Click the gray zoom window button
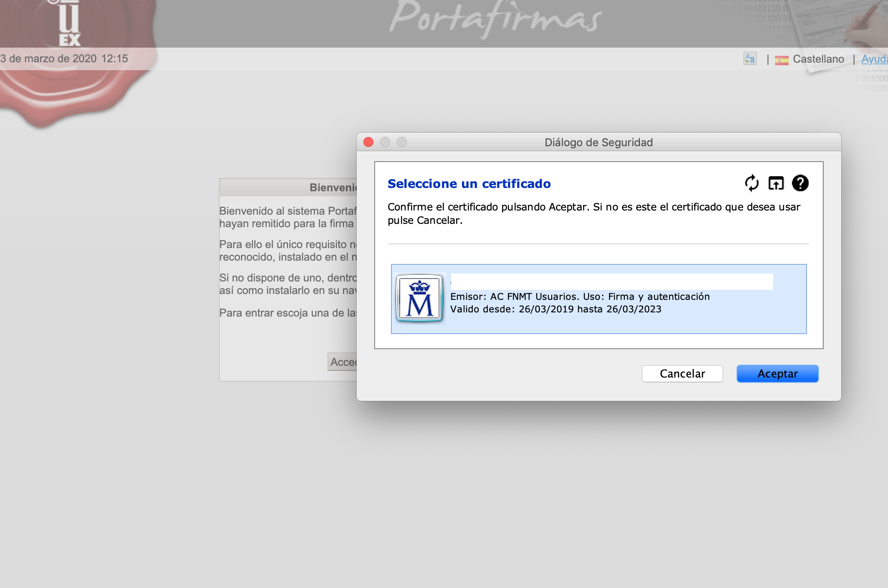The image size is (888, 588). point(402,142)
